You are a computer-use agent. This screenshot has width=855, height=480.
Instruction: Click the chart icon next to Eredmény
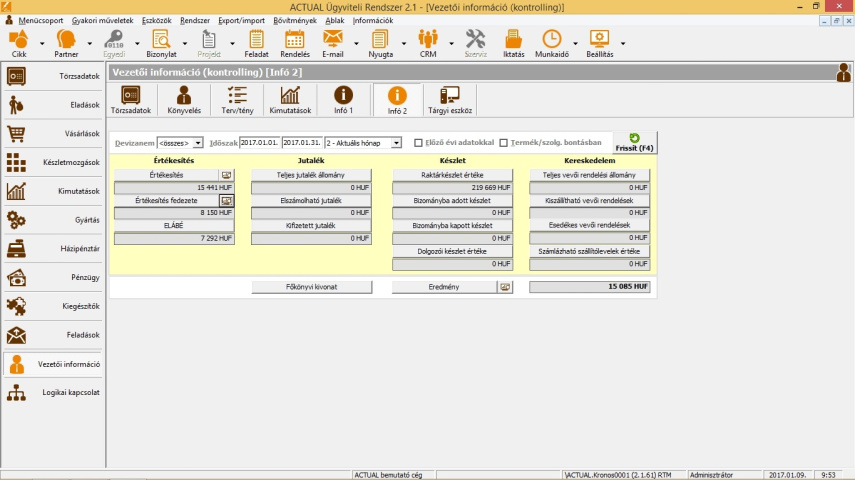pos(505,287)
